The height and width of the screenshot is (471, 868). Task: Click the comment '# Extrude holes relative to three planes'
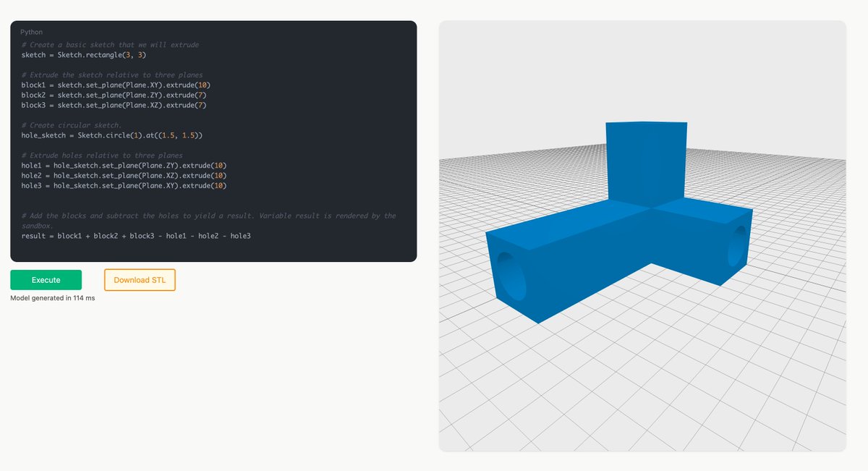pyautogui.click(x=102, y=156)
